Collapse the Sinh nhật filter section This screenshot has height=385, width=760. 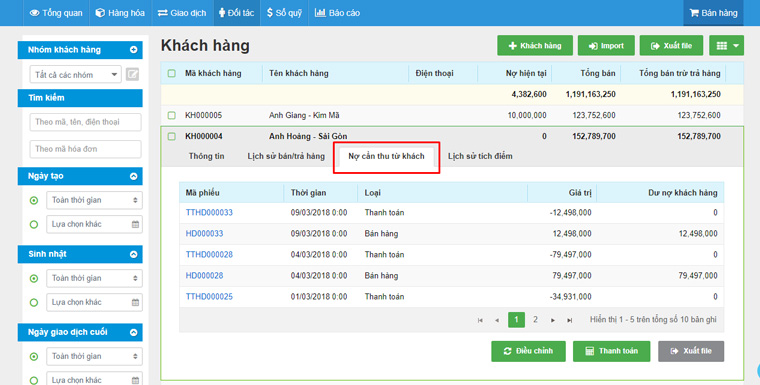pos(133,255)
